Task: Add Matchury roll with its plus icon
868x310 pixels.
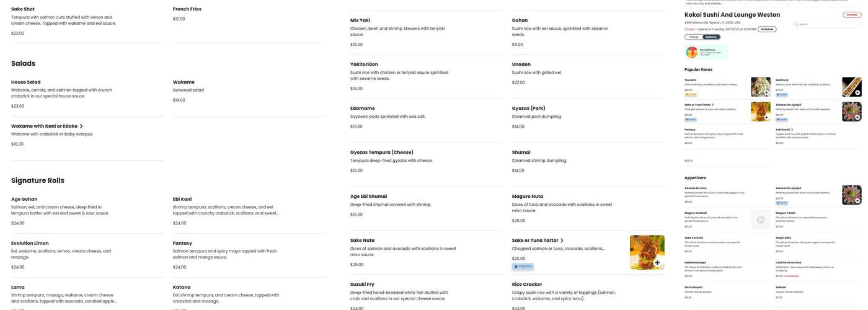Action: [x=857, y=93]
